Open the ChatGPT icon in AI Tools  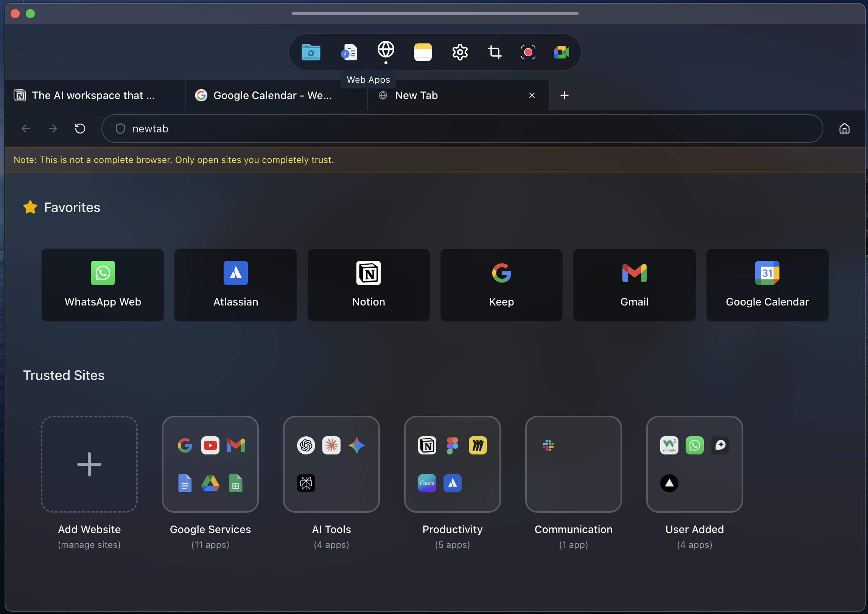tap(306, 445)
